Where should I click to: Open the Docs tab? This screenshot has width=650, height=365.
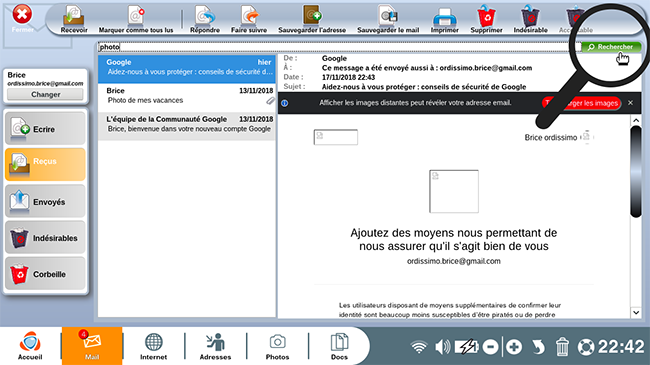click(x=339, y=346)
